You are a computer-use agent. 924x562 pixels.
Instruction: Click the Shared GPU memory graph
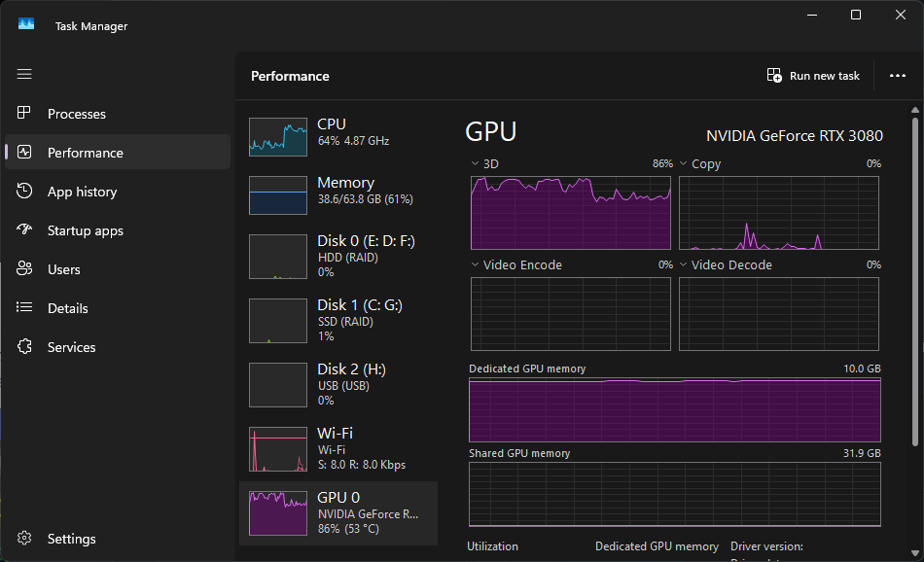click(x=675, y=494)
